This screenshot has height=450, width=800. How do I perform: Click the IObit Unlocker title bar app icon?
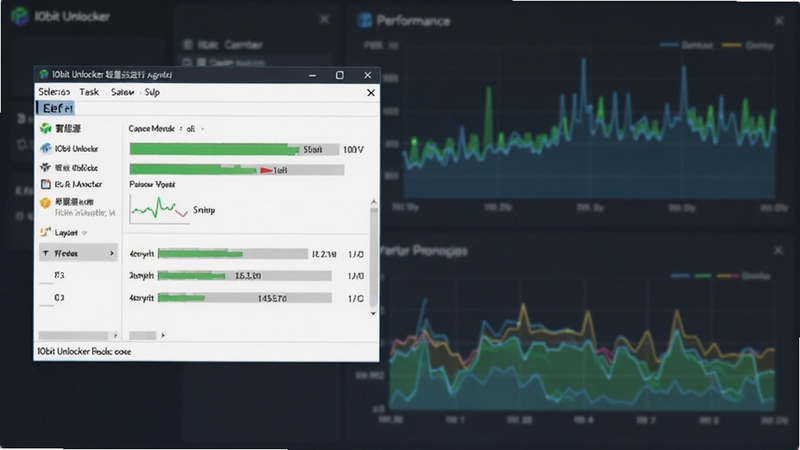click(x=44, y=75)
